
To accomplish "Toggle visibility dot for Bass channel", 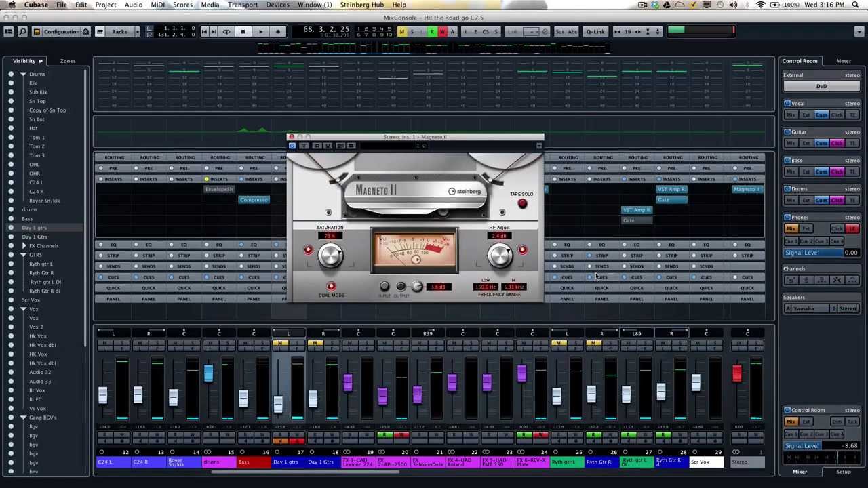I will point(11,219).
